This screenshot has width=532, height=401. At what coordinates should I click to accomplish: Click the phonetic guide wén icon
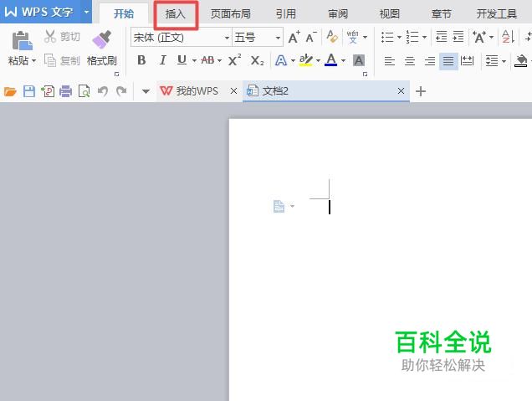point(352,36)
